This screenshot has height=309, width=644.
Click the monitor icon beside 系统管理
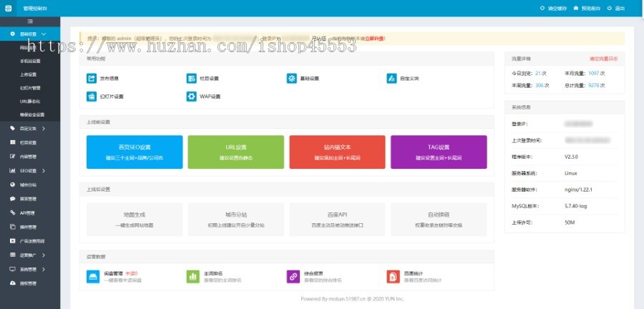click(12, 269)
